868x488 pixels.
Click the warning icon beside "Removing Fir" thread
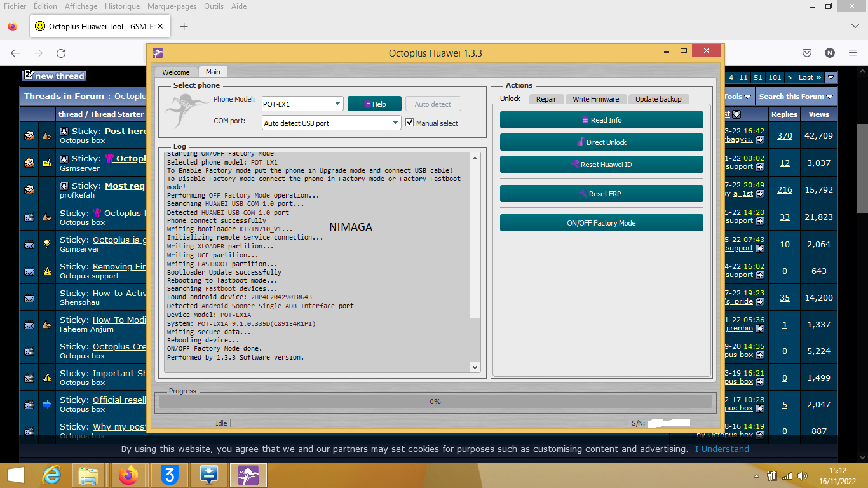pos(47,271)
